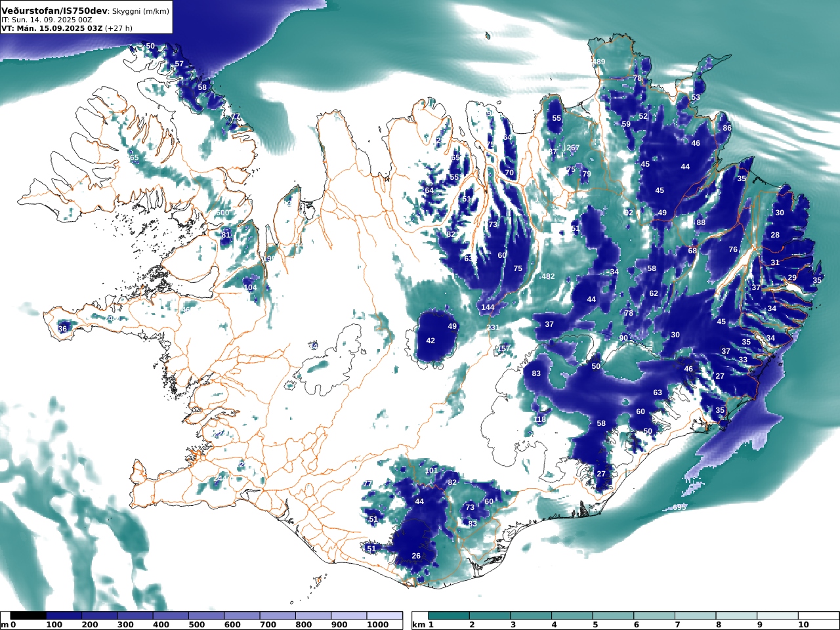Click the 144 visibility value on the map
840x630 pixels.
(488, 307)
